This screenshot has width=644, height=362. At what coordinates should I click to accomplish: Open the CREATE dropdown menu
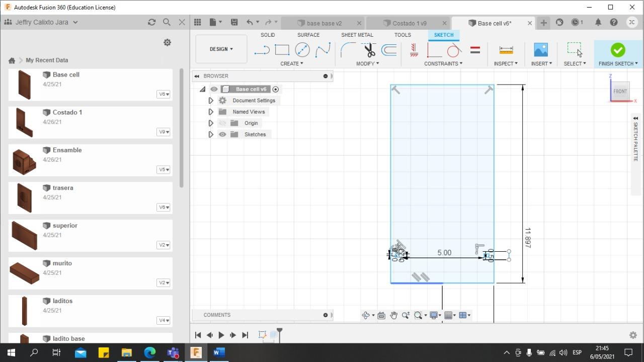(x=292, y=63)
